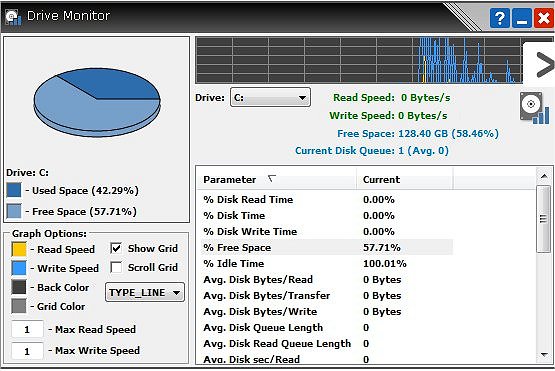Click the Grid Color gray swatch

click(x=19, y=306)
